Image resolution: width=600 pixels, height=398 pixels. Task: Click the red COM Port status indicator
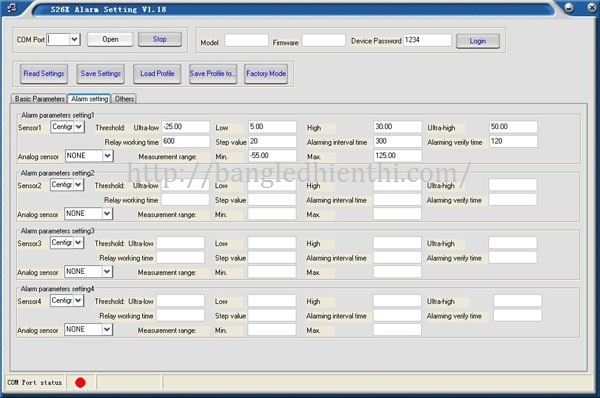click(x=80, y=382)
